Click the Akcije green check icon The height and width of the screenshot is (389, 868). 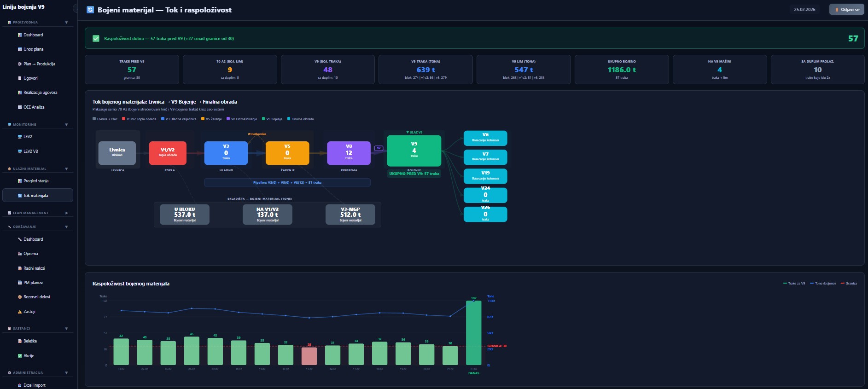pyautogui.click(x=20, y=356)
